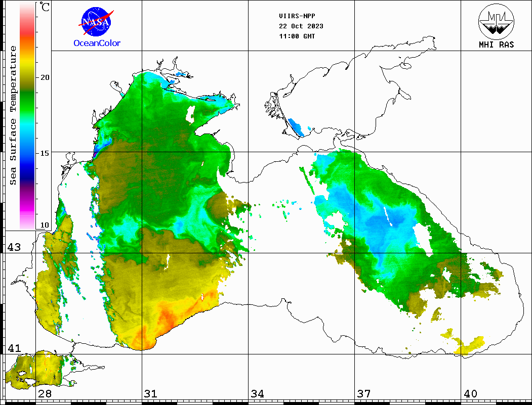Screen dimensions: 532x405
Task: Click the 'VIIRS-NPP' sensor label
Action: [297, 16]
